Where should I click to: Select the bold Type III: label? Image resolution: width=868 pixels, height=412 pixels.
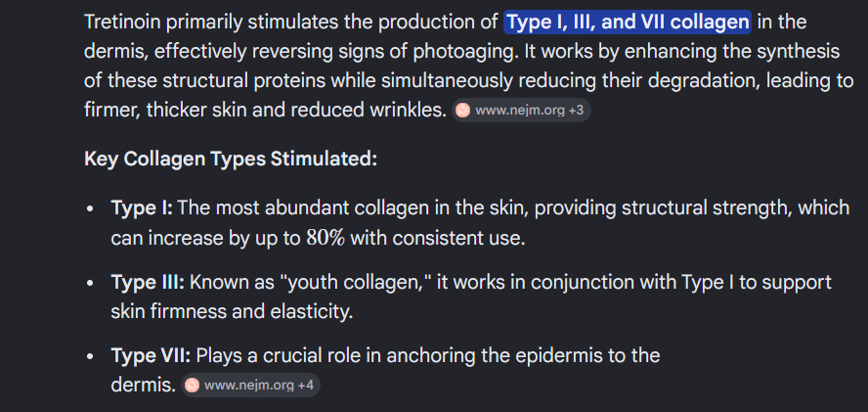148,282
